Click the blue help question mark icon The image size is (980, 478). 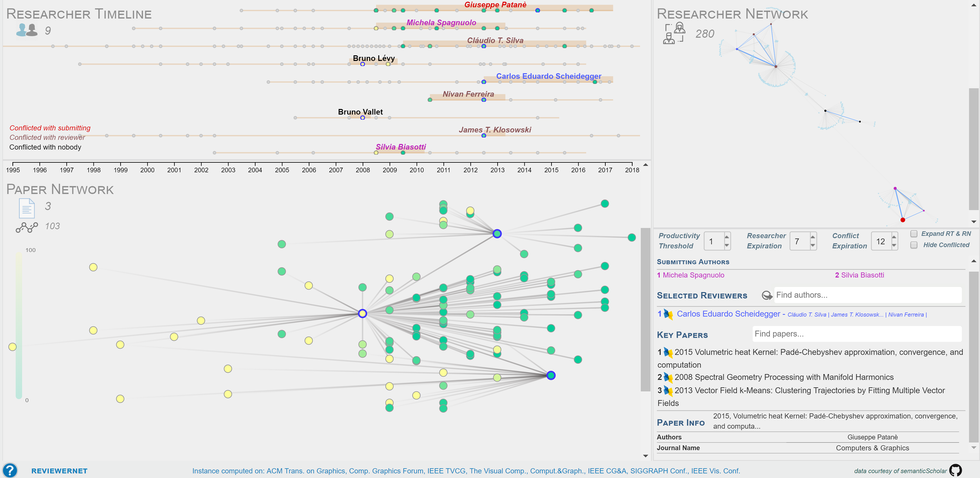(10, 470)
